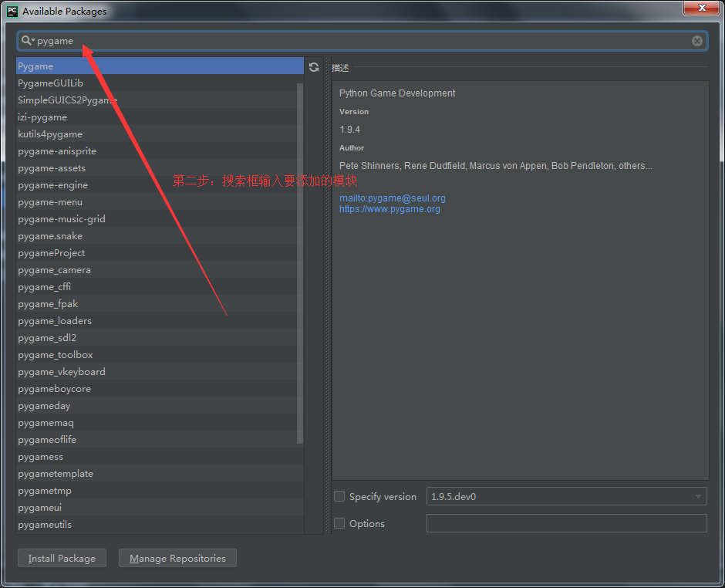Select pygamemaq package

coord(160,423)
